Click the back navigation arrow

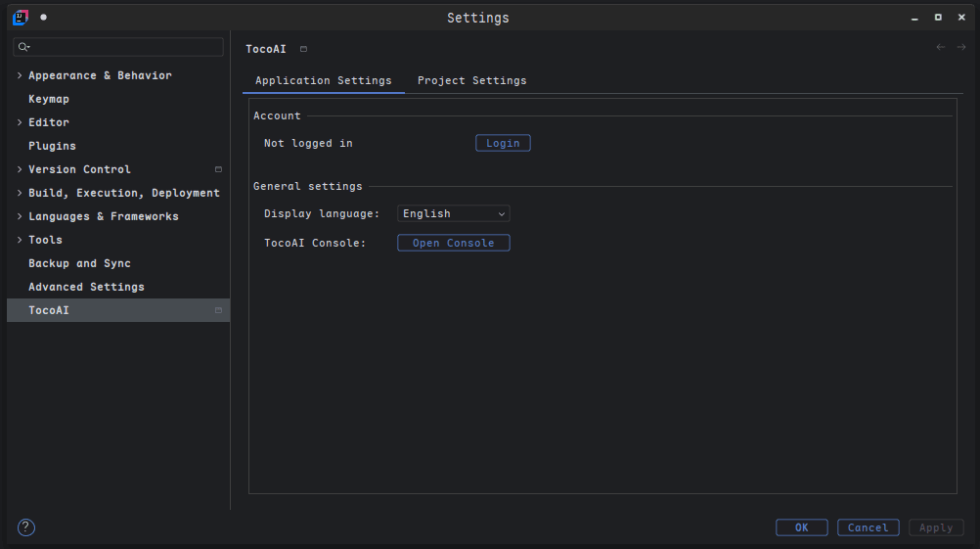coord(941,48)
